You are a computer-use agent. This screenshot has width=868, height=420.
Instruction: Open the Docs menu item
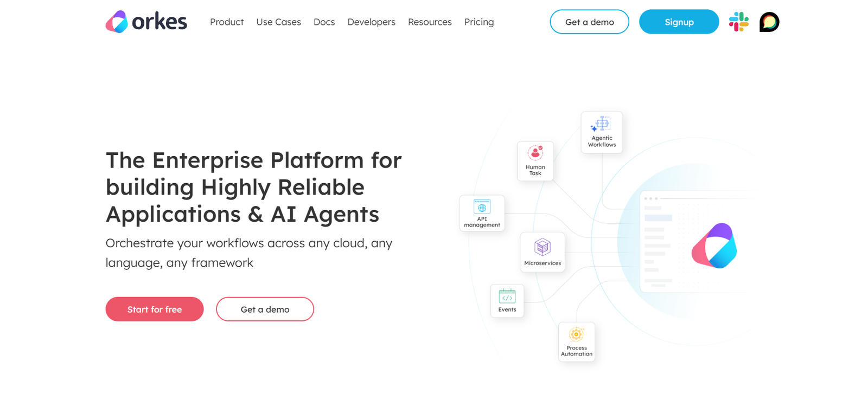point(324,22)
